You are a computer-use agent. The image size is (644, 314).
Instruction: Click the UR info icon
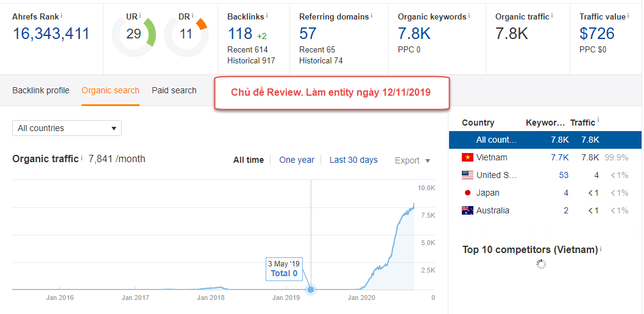tap(140, 16)
